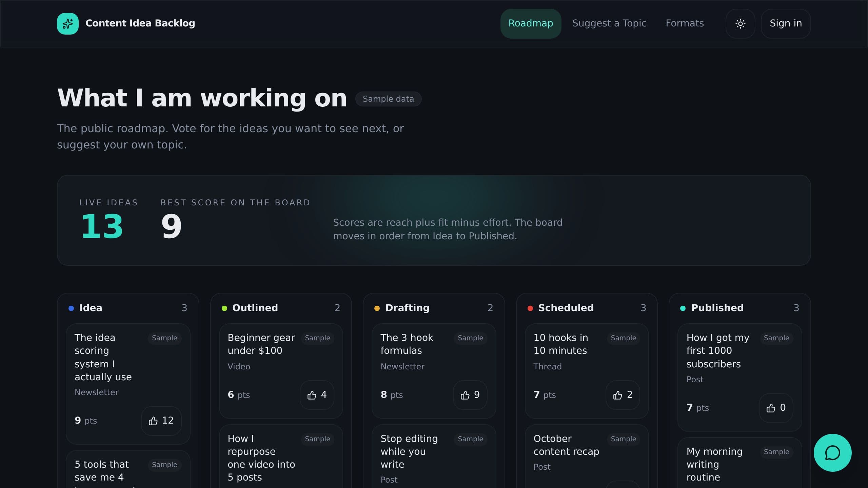Click '8 pts' on 3 hook formulas card
This screenshot has width=868, height=488.
pyautogui.click(x=392, y=395)
